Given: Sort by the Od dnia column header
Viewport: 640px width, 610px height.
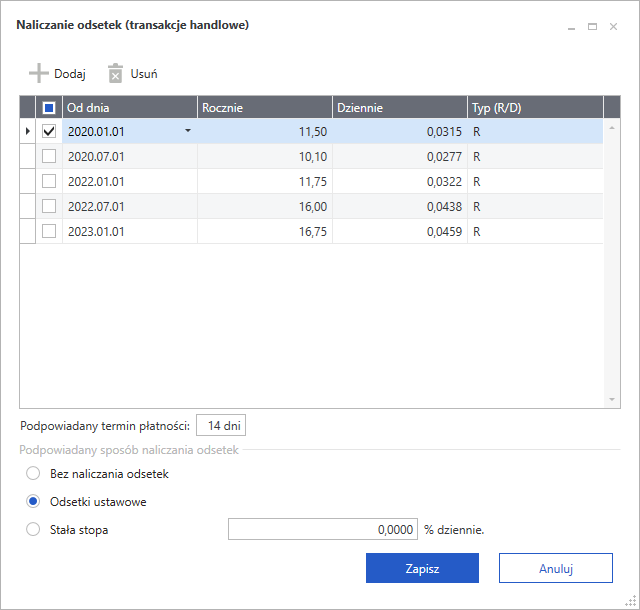Looking at the screenshot, I should (128, 107).
